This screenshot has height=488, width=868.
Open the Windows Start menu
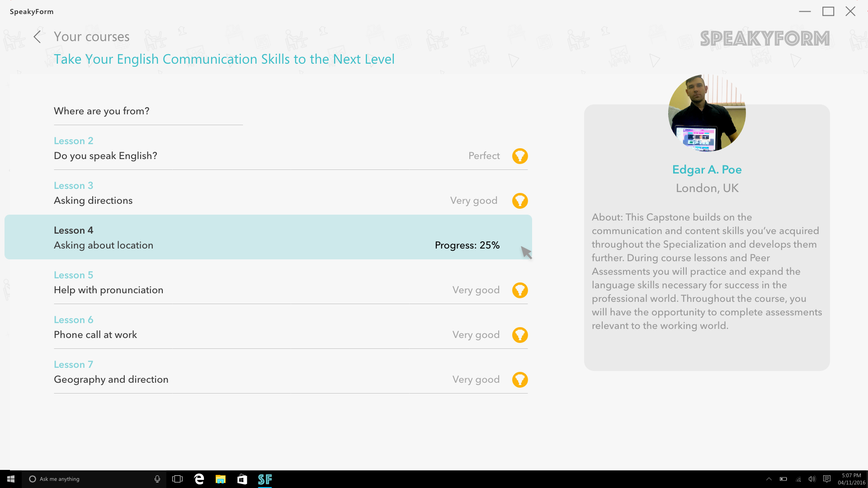pos(11,479)
